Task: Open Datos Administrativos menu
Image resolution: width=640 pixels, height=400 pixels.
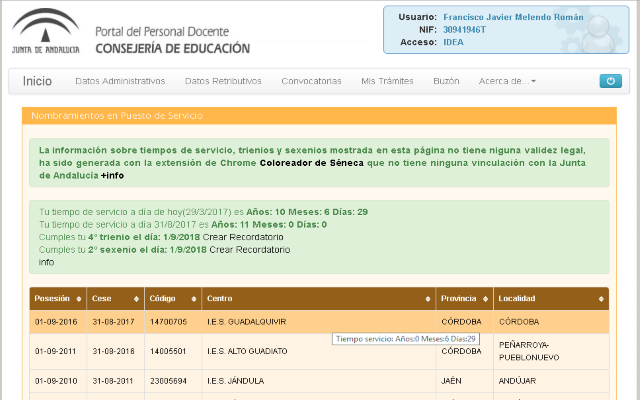Action: (x=120, y=81)
